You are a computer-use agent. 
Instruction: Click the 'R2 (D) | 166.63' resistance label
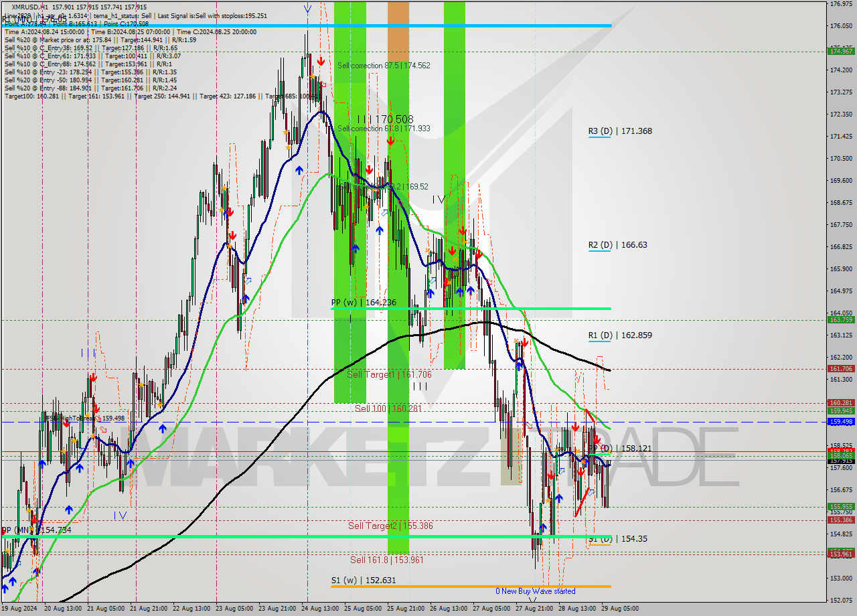coord(617,245)
